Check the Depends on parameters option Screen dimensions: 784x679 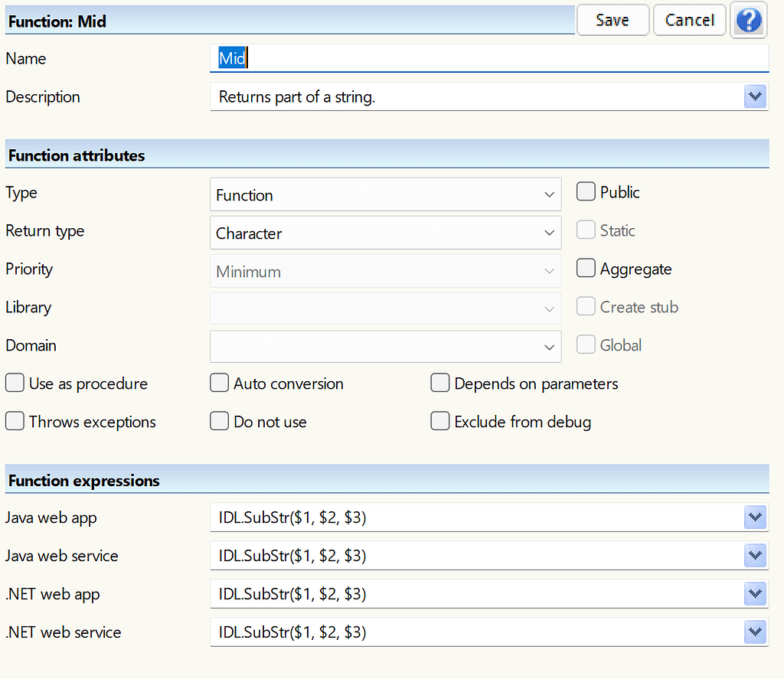pos(440,383)
